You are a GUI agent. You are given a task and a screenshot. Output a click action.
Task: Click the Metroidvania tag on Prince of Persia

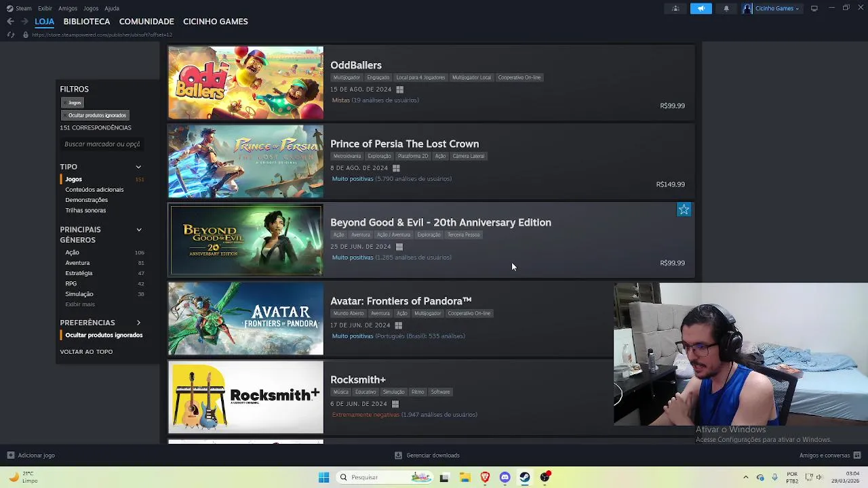[x=347, y=157]
